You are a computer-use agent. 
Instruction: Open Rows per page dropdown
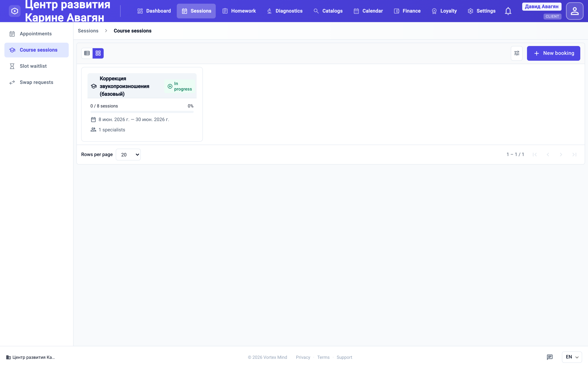pyautogui.click(x=128, y=155)
